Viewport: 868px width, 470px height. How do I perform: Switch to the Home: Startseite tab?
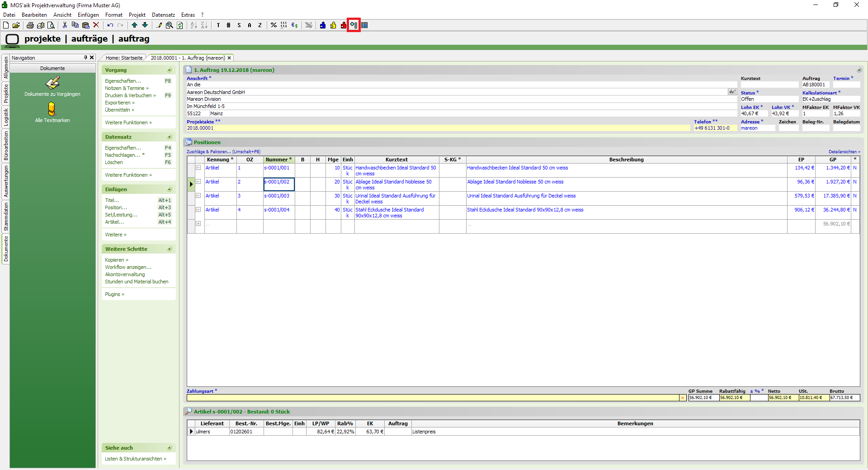coord(123,58)
